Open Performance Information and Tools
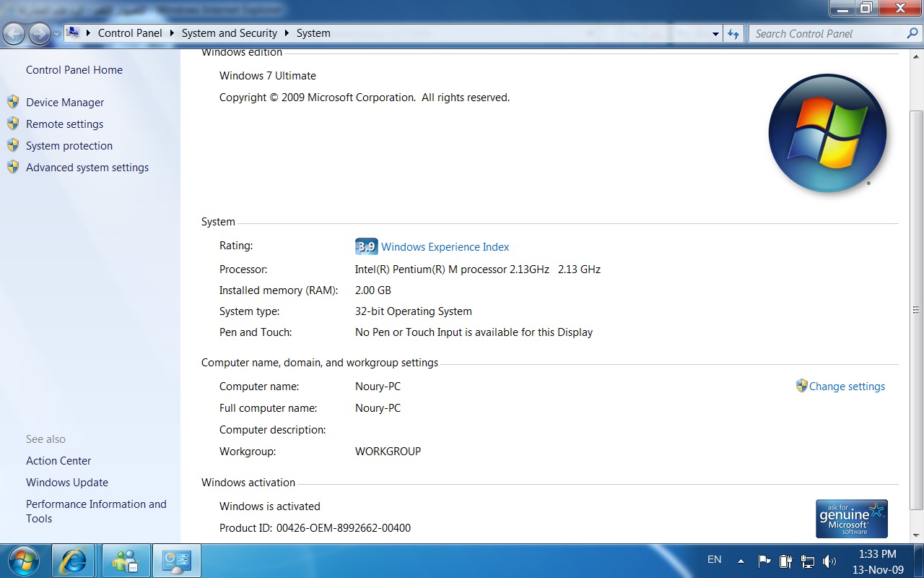 (96, 512)
